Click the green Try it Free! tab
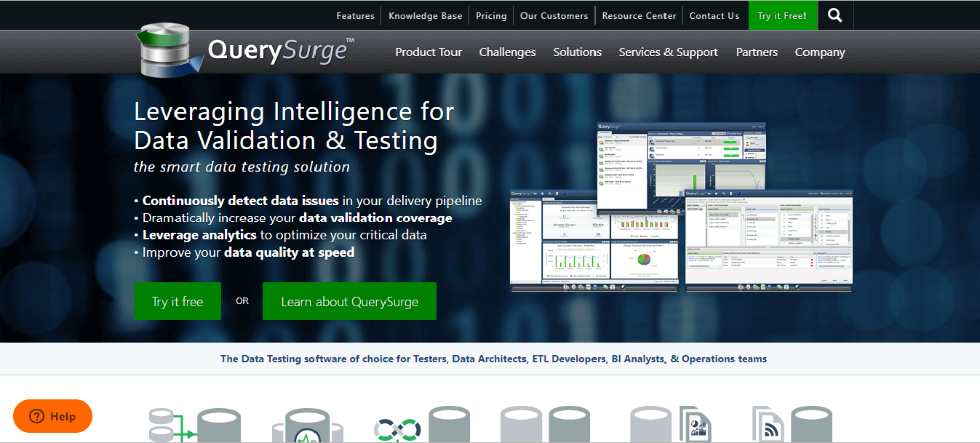Image resolution: width=980 pixels, height=443 pixels. click(782, 15)
